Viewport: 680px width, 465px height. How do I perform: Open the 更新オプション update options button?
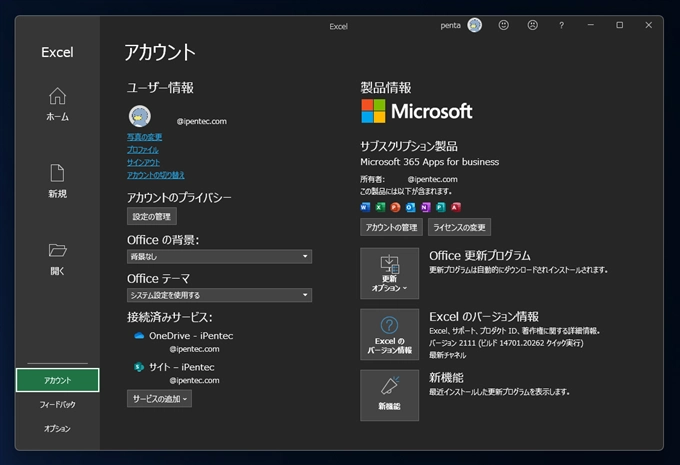click(389, 273)
